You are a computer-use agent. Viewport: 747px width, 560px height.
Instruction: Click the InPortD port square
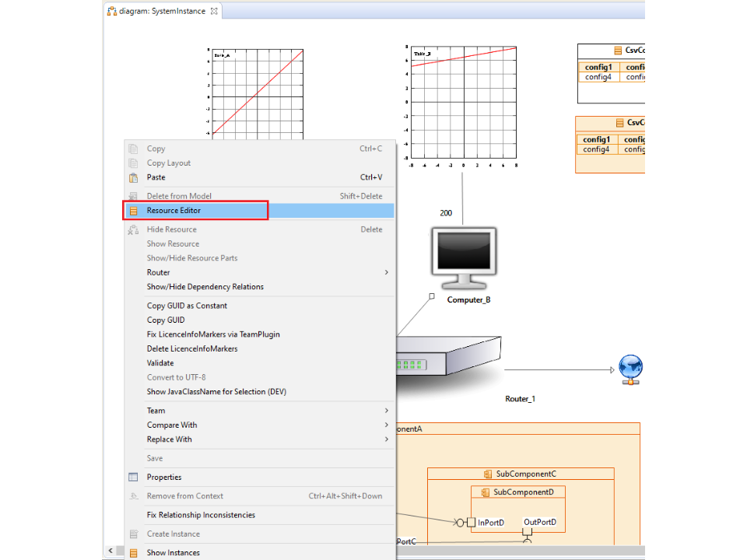point(471,522)
